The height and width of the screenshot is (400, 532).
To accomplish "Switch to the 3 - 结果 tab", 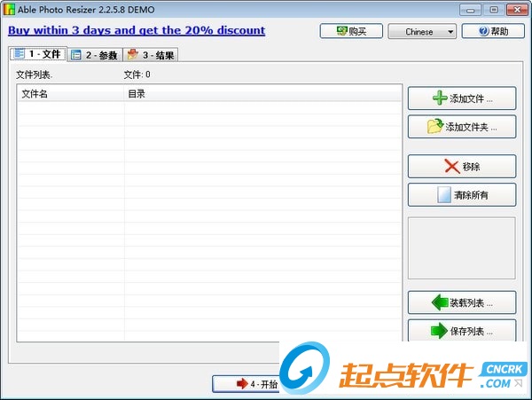I will [151, 55].
